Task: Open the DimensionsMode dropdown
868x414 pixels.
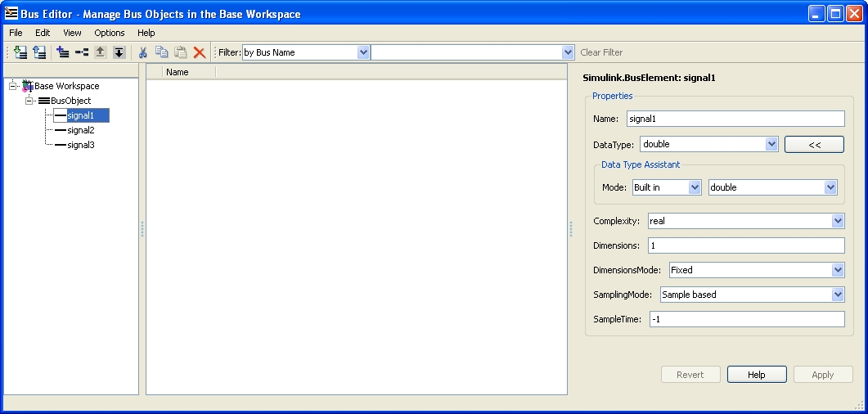Action: pyautogui.click(x=837, y=270)
